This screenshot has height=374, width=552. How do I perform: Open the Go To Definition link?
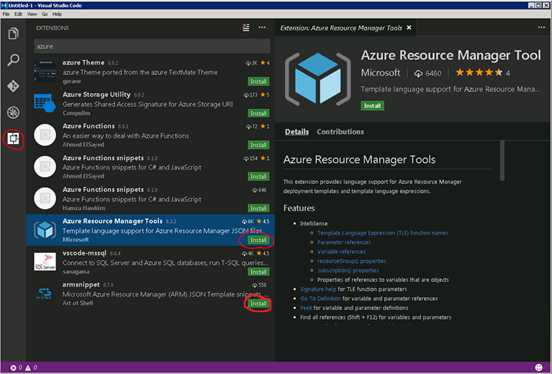click(x=320, y=299)
